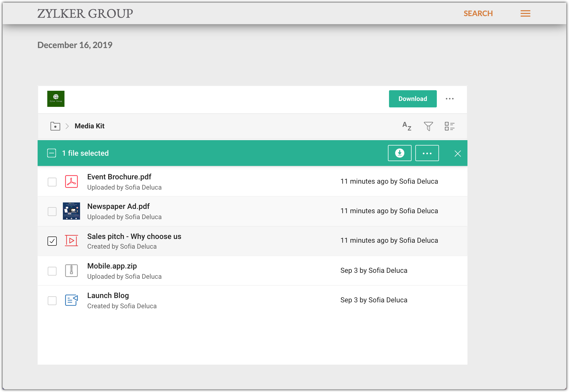Click the Zylker Group green logo
The width and height of the screenshot is (569, 392).
56,99
